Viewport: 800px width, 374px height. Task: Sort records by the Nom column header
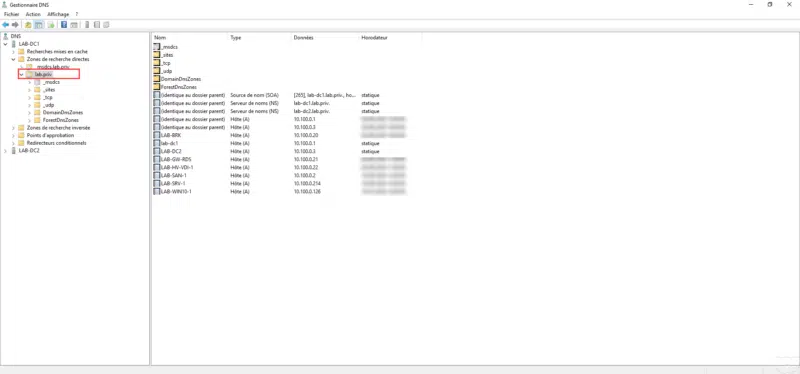pyautogui.click(x=190, y=38)
